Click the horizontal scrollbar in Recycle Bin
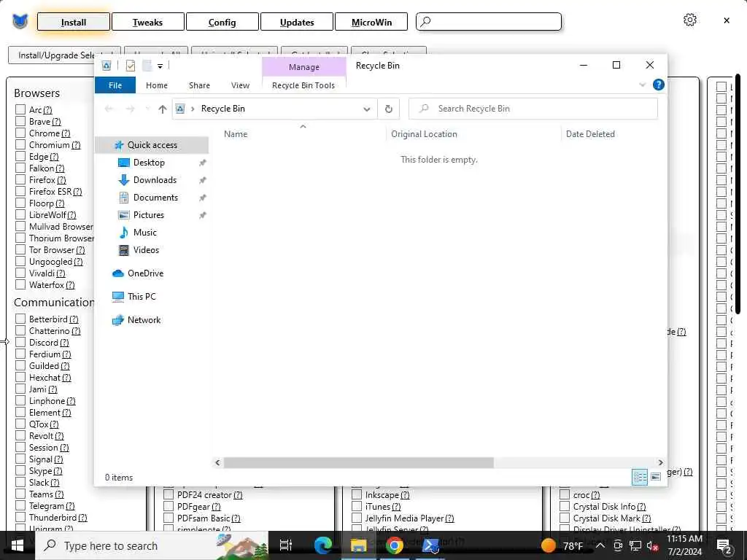The width and height of the screenshot is (747, 560). [x=358, y=462]
